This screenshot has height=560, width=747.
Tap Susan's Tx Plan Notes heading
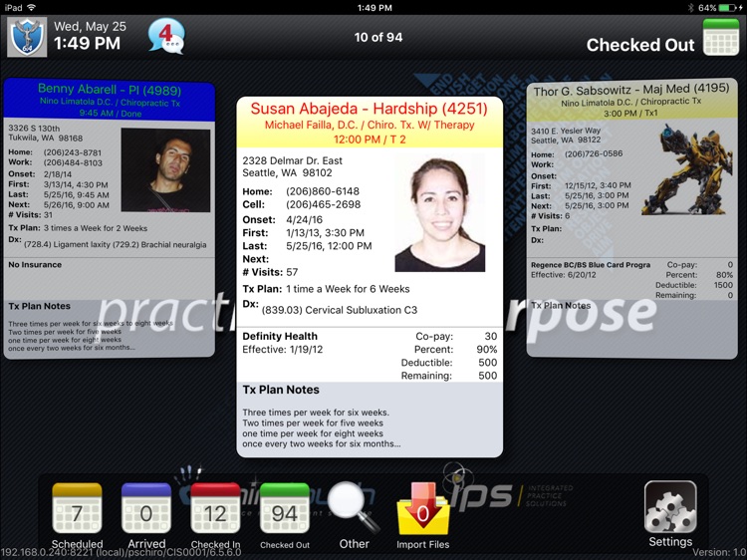click(x=281, y=390)
